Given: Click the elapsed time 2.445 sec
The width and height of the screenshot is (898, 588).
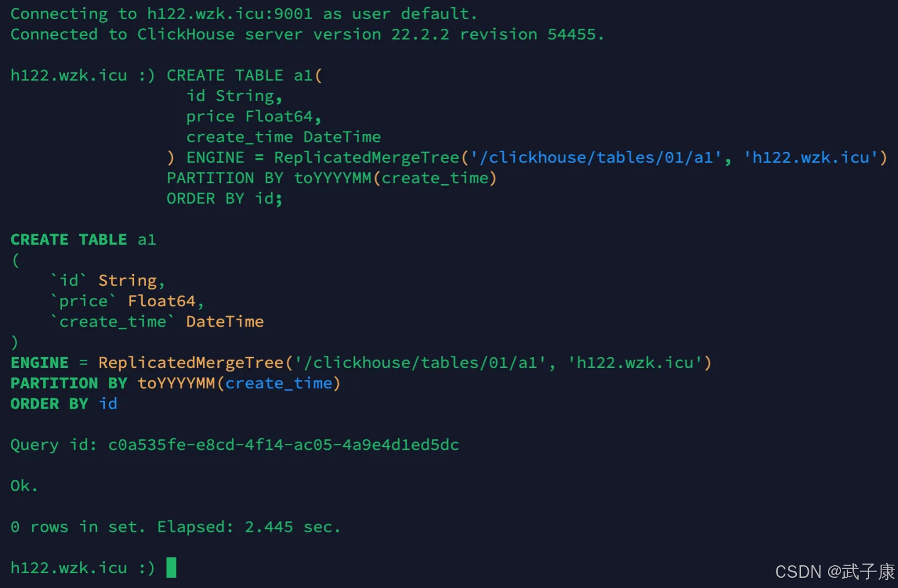Looking at the screenshot, I should [292, 527].
